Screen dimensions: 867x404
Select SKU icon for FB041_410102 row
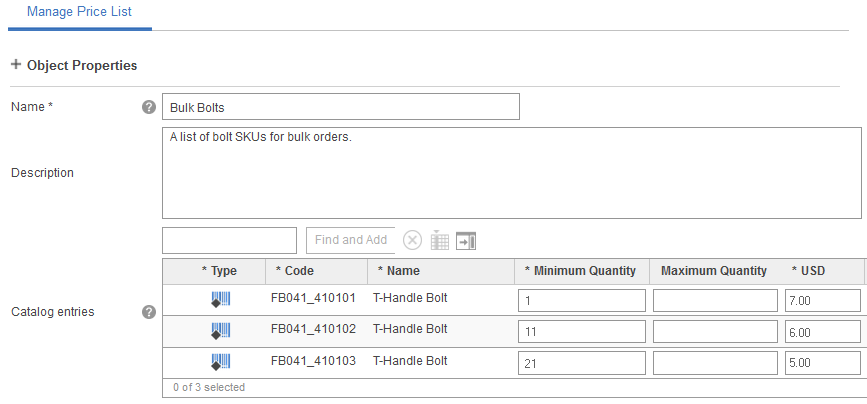220,330
